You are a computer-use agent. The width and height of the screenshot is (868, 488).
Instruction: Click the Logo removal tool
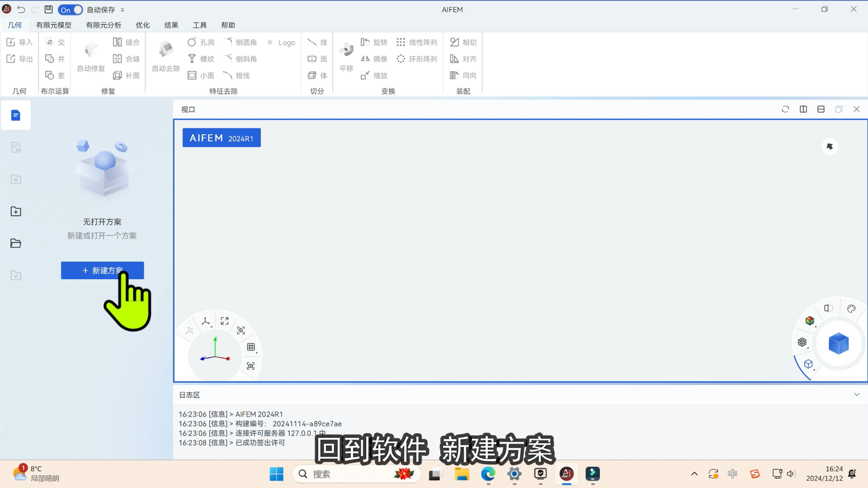[281, 42]
